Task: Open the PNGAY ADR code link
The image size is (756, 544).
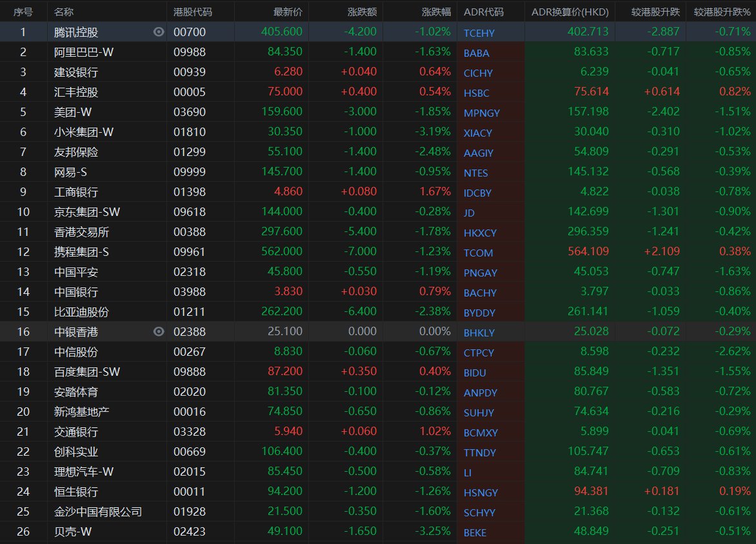Action: pyautogui.click(x=480, y=273)
